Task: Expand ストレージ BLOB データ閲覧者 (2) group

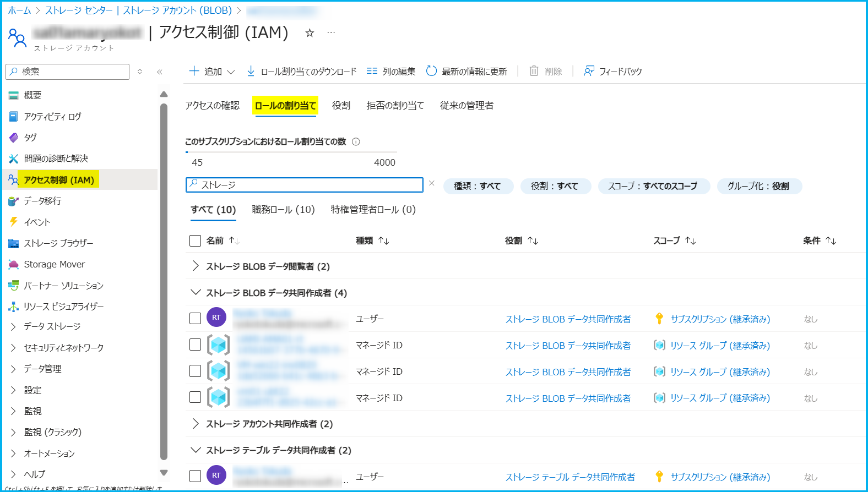Action: [x=196, y=266]
